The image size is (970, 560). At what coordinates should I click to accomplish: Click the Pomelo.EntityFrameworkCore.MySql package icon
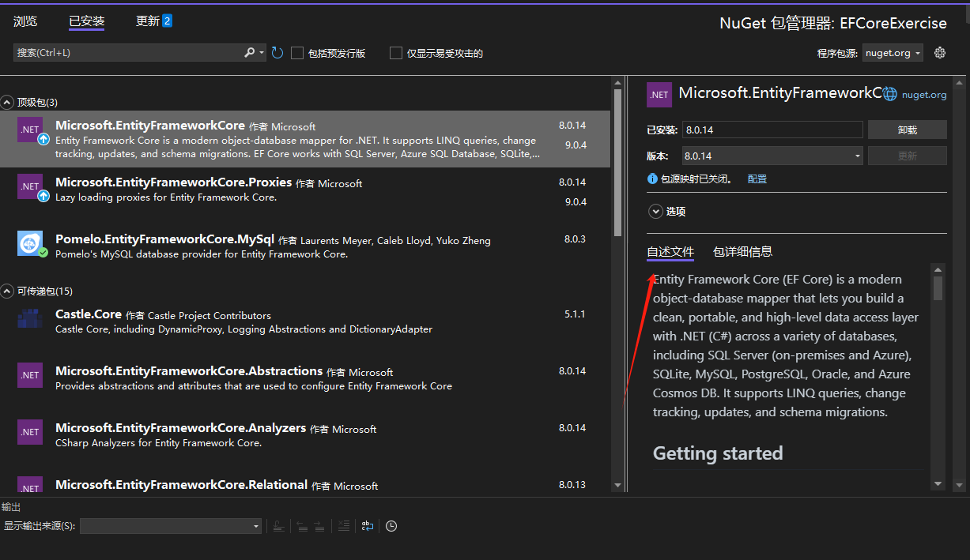click(29, 244)
